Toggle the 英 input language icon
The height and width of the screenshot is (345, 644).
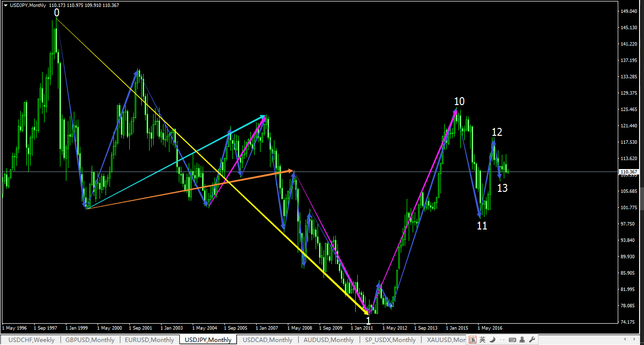point(483,340)
